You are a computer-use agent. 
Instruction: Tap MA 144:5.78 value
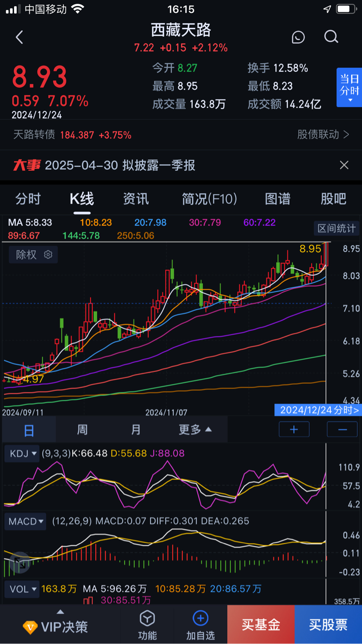coord(82,235)
